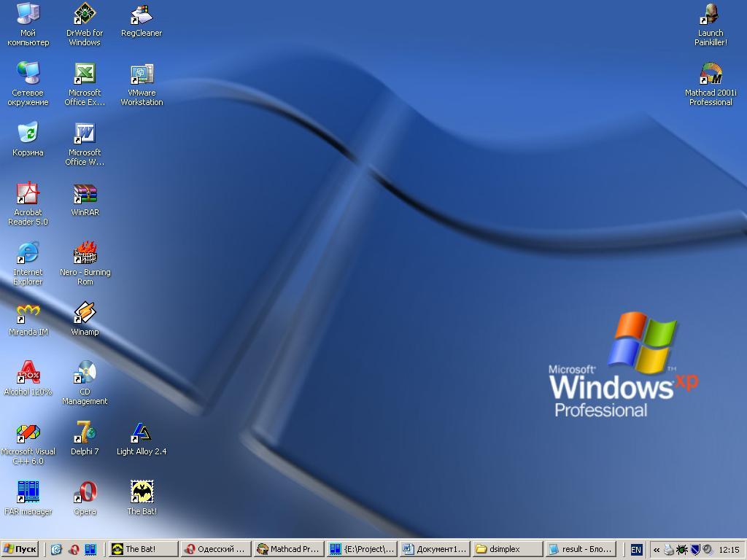
Task: Select the Delphi 7 desktop shortcut
Action: coord(85,438)
